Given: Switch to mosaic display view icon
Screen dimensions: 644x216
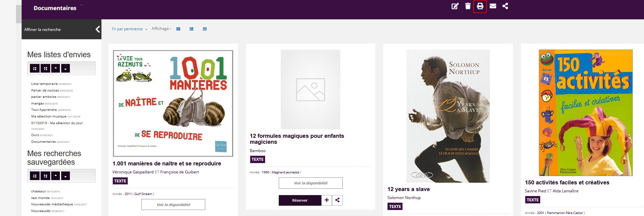Looking at the screenshot, I should (x=178, y=29).
